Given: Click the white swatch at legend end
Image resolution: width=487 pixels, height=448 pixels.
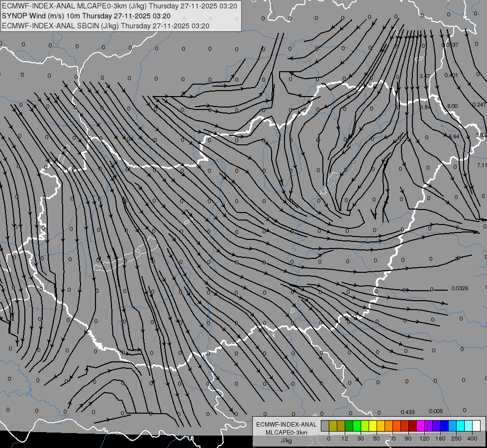Looking at the screenshot, I should pos(477,426).
